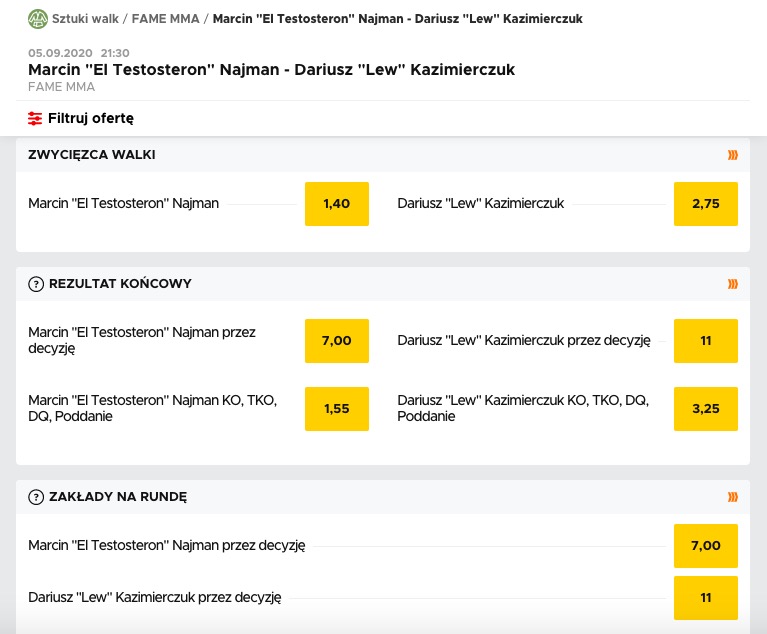The height and width of the screenshot is (634, 767).
Task: Click the orange arrows icon in Zakłady na rundę header
Action: point(732,498)
